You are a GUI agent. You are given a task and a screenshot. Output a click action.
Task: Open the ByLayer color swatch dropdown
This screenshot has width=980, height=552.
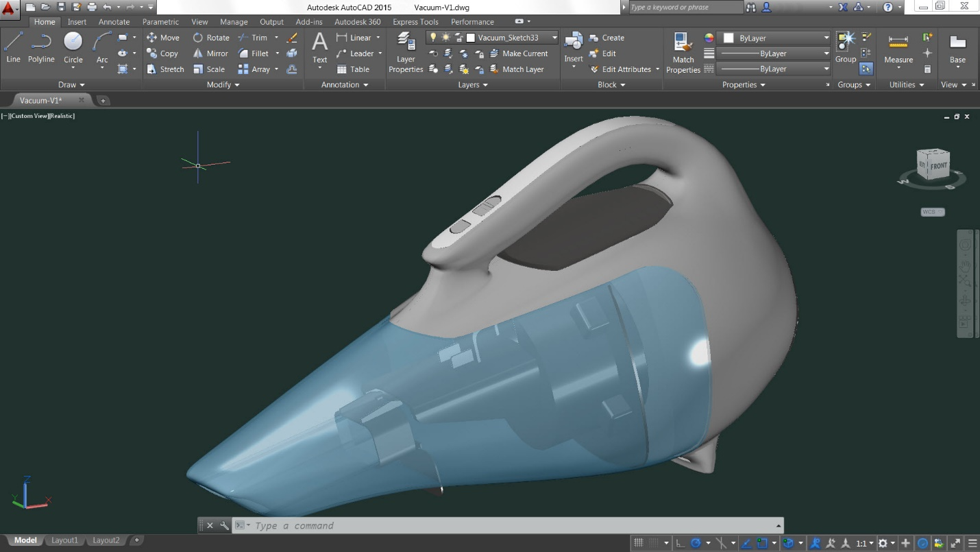point(827,37)
